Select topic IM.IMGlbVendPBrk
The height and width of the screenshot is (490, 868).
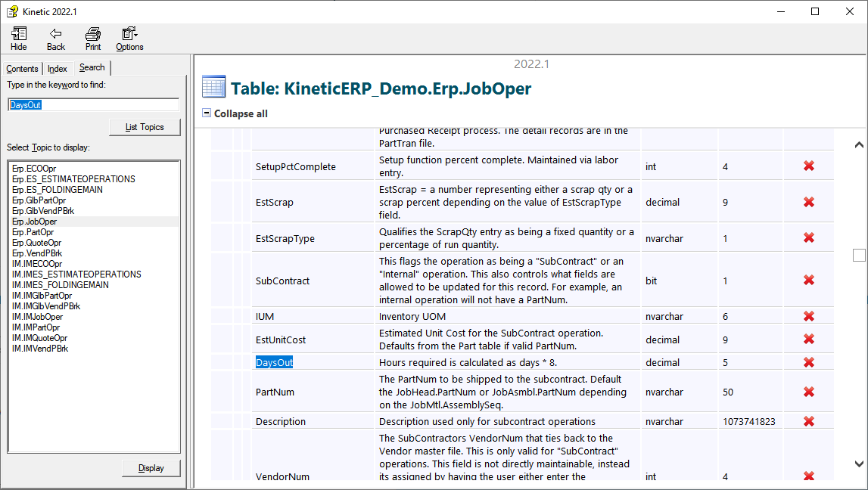click(46, 305)
